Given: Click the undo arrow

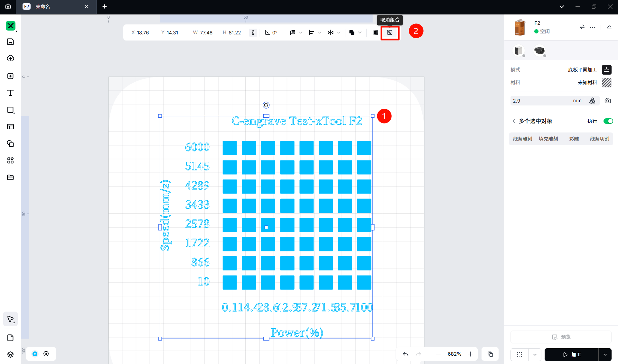Looking at the screenshot, I should (x=406, y=354).
